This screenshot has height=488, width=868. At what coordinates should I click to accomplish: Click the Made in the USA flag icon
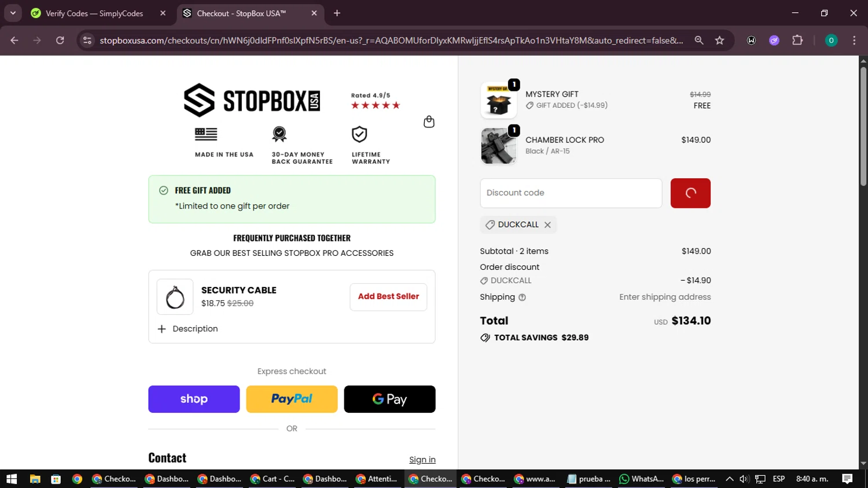206,134
